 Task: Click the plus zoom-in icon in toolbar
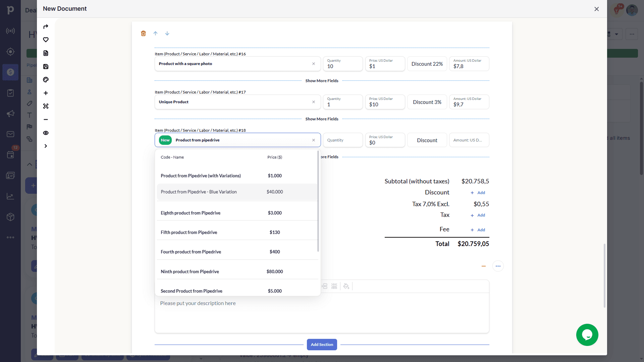(x=46, y=93)
